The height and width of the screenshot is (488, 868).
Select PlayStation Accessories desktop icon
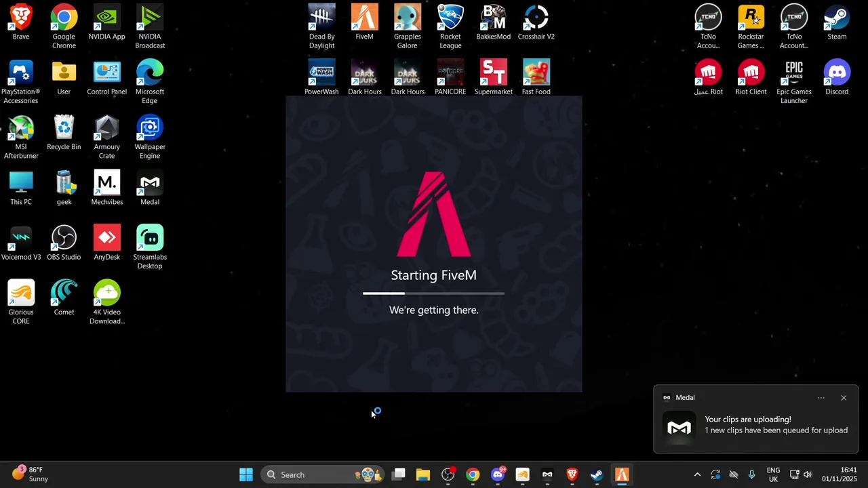point(20,82)
